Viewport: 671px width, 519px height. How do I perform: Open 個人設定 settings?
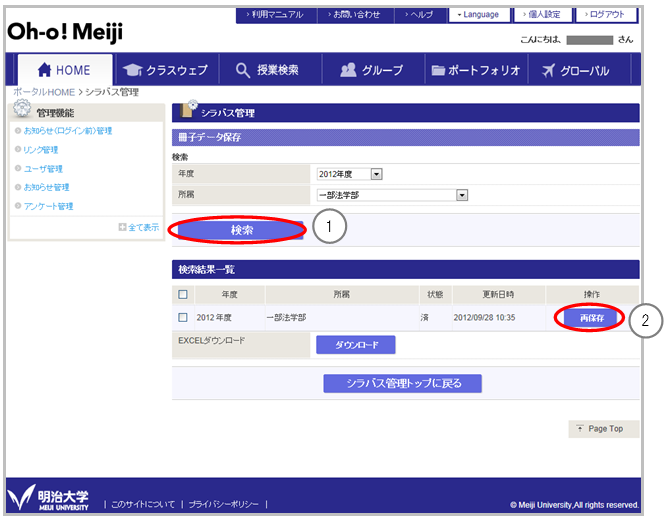point(543,15)
